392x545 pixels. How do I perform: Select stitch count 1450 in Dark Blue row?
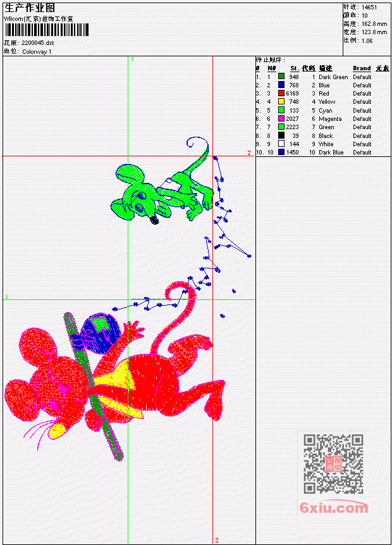coord(292,153)
